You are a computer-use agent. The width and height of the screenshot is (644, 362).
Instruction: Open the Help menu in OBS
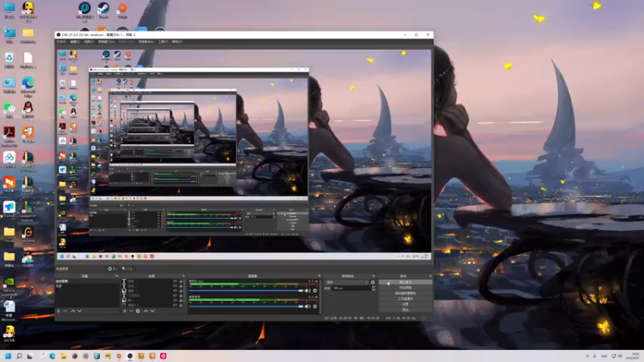coord(177,42)
